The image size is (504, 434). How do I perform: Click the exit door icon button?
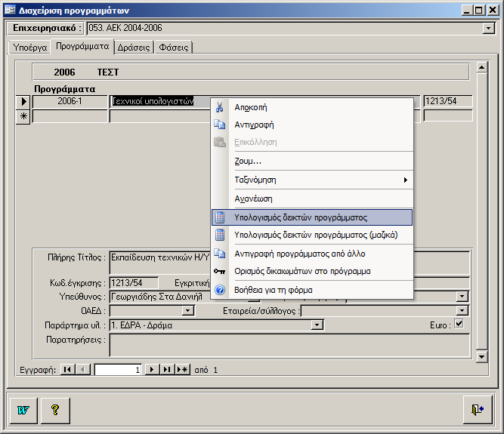point(478,409)
